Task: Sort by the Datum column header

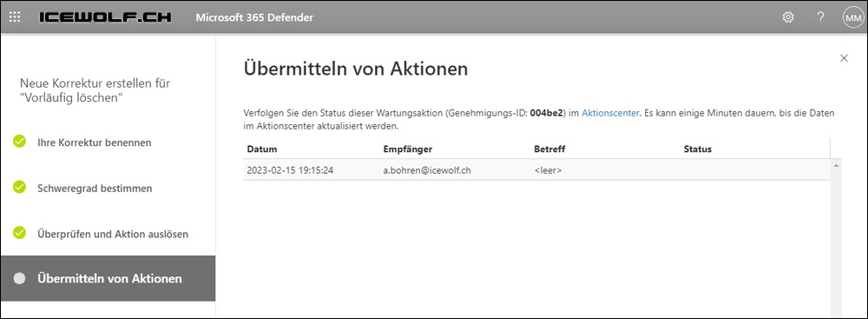Action: pos(262,150)
